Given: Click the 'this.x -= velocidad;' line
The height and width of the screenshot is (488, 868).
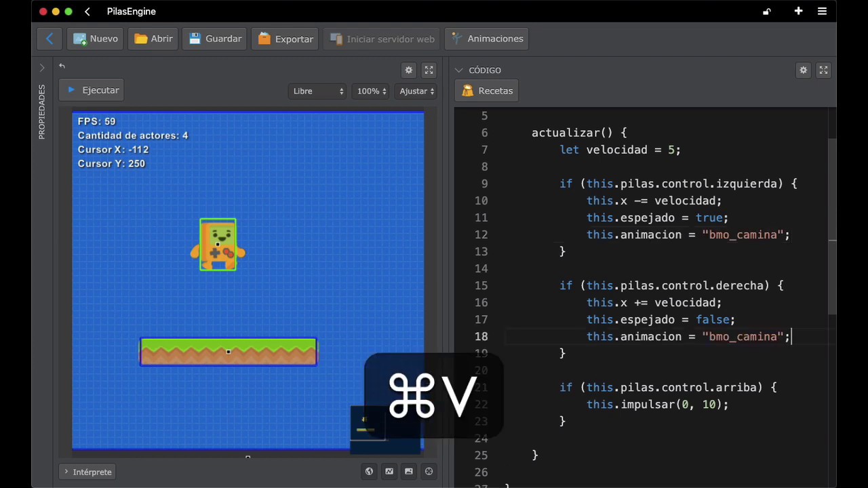Looking at the screenshot, I should coord(654,201).
